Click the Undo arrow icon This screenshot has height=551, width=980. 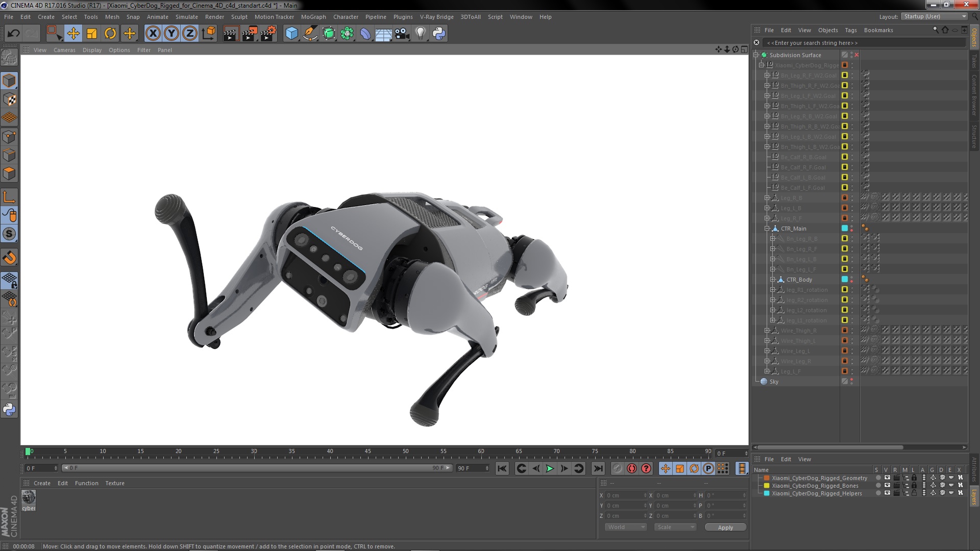pos(13,34)
